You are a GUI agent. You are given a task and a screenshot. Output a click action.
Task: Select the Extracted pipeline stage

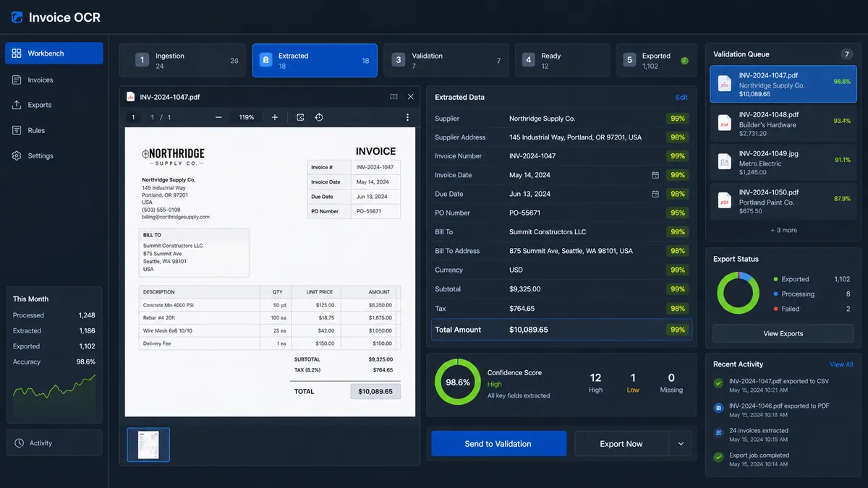click(315, 61)
